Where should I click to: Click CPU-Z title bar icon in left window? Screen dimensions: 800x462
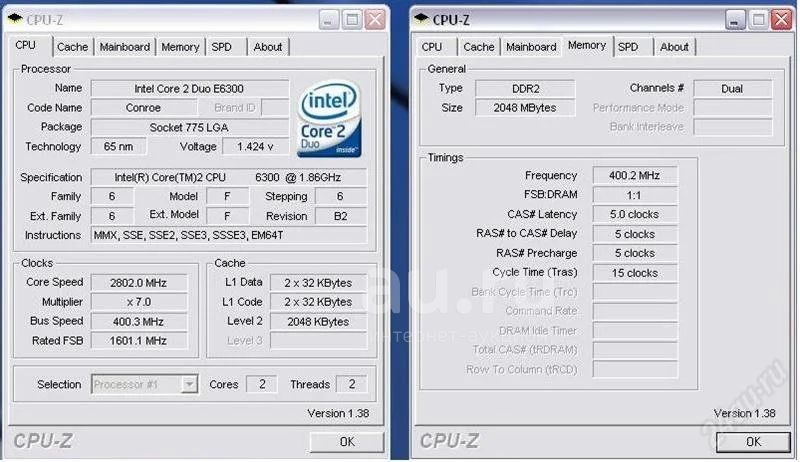[x=15, y=19]
